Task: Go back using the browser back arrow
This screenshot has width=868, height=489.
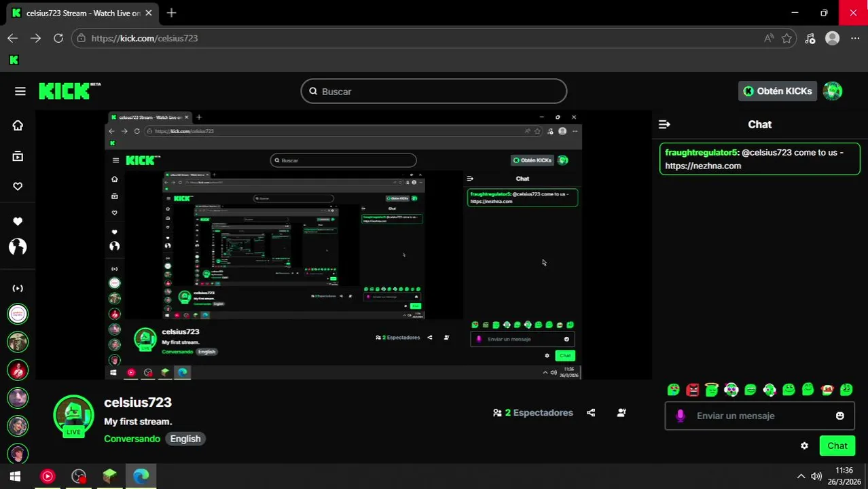Action: (13, 38)
